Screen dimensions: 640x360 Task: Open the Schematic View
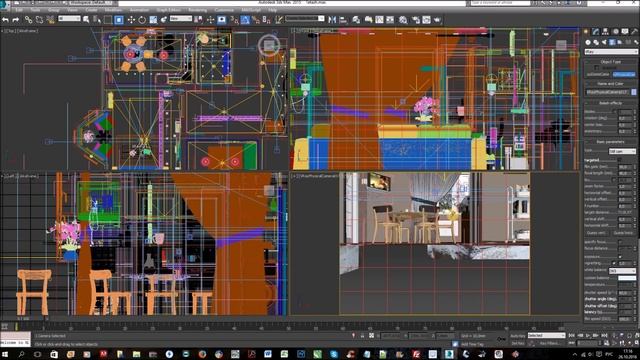390,19
